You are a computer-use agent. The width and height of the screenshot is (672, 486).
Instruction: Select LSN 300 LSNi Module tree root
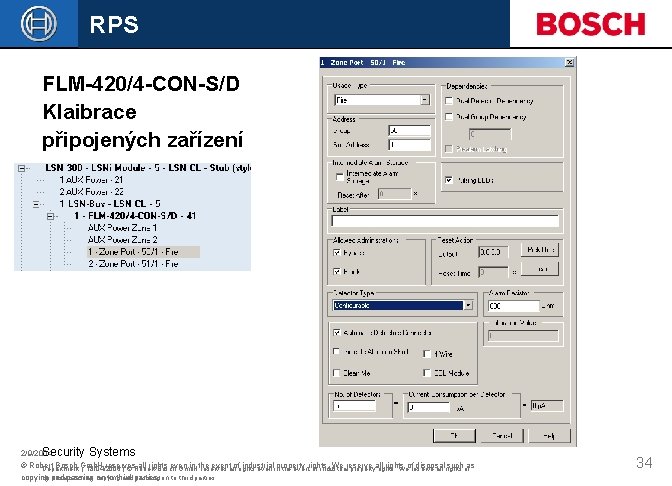[148, 168]
